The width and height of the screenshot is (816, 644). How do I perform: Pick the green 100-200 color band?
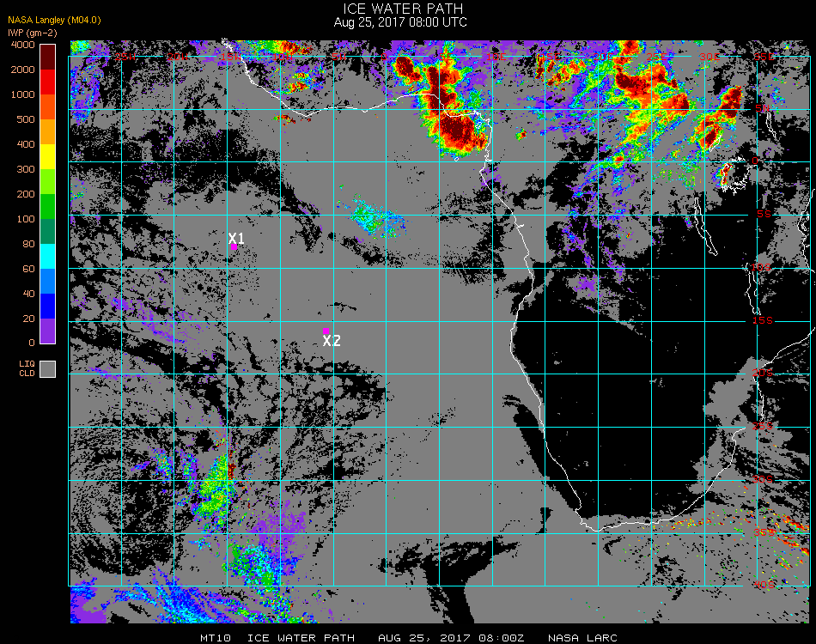48,207
